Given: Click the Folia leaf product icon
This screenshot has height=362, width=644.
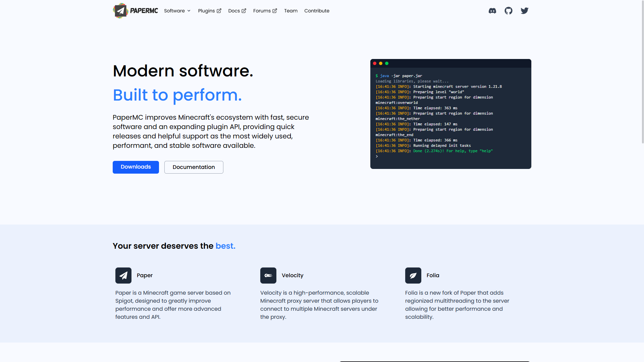Looking at the screenshot, I should [413, 276].
